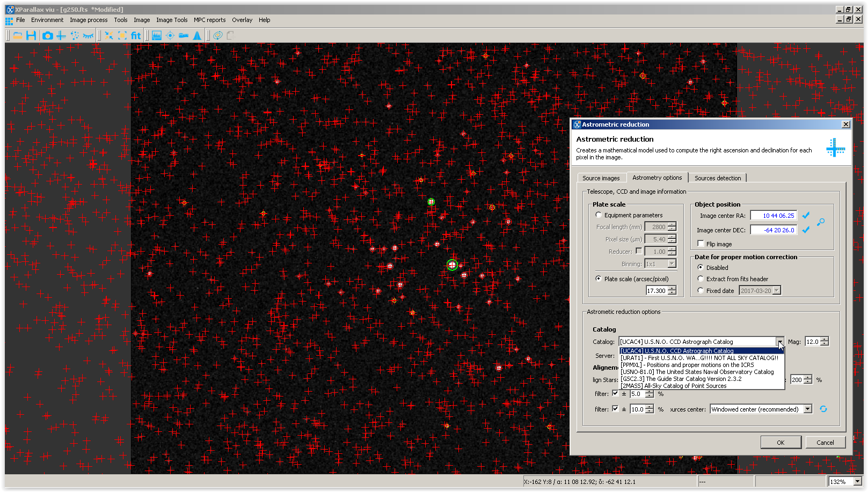Open a file with the folder toolbar icon
Viewport: 868px width, 492px height.
click(x=18, y=35)
